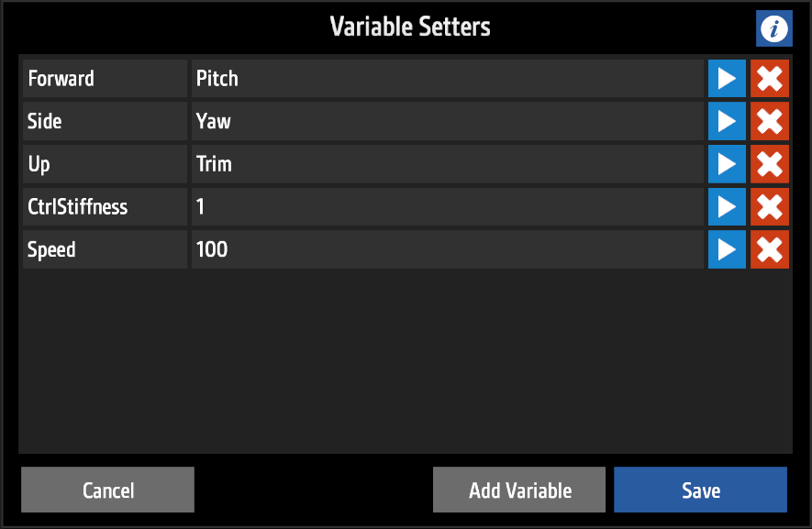Remove the Up variable setter
812x529 pixels.
(x=770, y=164)
